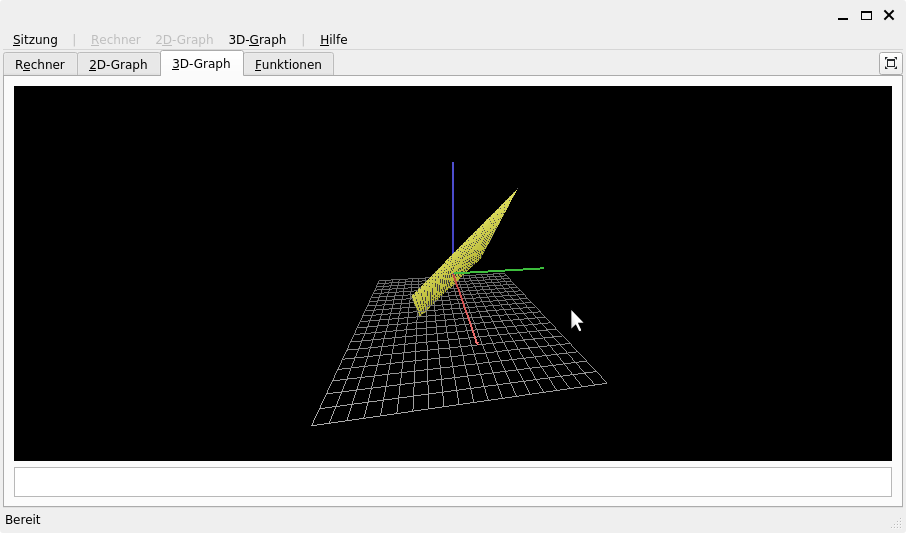The width and height of the screenshot is (906, 533).
Task: Click the greyed-out Rechner menu item
Action: 115,40
